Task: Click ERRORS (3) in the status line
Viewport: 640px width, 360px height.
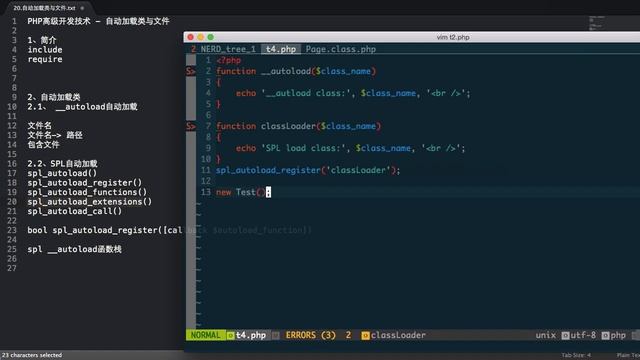Action: tap(311, 335)
